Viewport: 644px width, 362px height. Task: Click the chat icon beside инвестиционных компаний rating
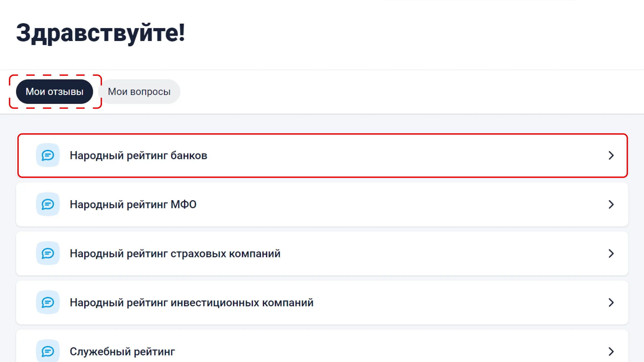click(48, 302)
